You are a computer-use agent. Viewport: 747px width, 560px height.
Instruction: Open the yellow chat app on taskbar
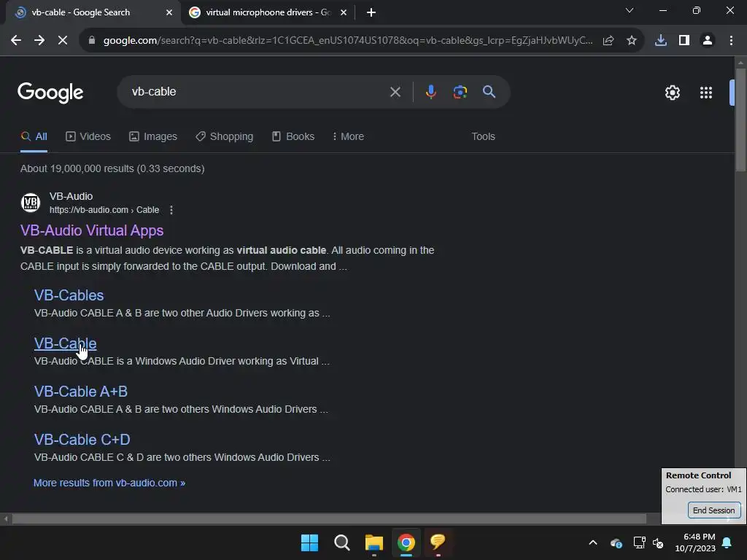click(438, 542)
